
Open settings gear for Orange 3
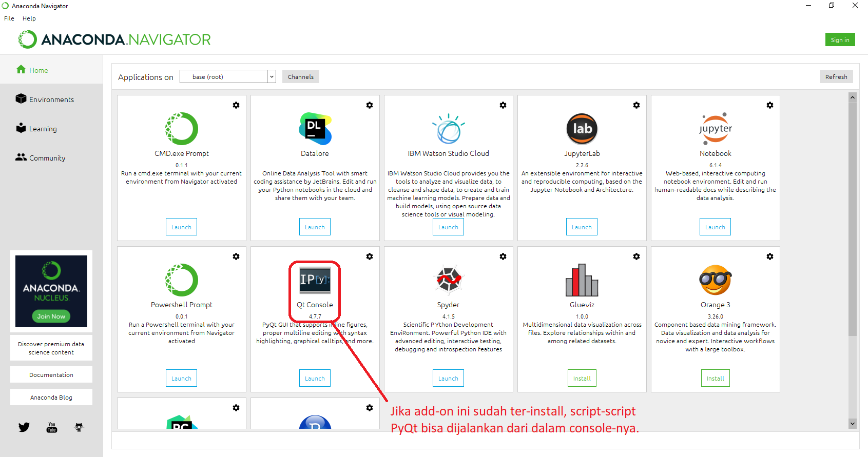point(770,256)
